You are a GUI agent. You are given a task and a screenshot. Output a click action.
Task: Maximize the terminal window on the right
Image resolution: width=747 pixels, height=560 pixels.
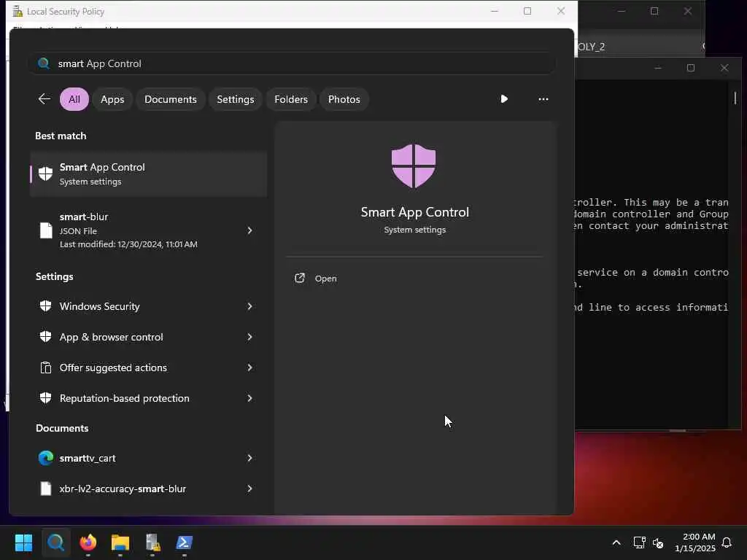pyautogui.click(x=691, y=68)
